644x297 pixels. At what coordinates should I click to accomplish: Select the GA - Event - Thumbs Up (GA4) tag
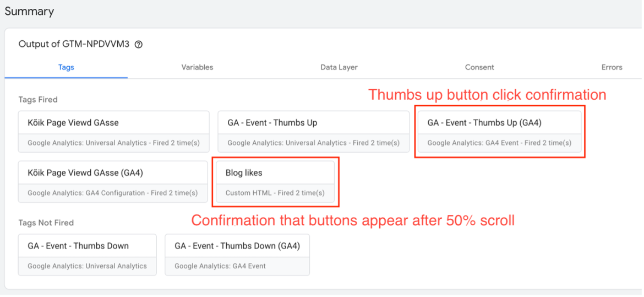499,132
